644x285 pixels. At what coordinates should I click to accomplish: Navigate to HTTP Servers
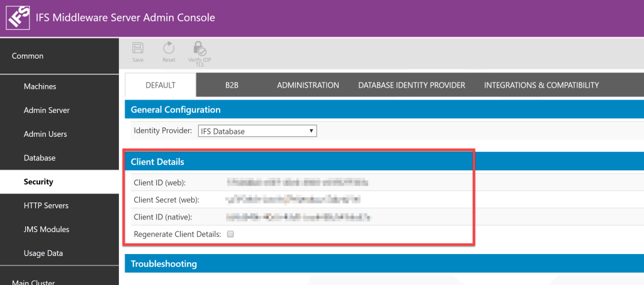46,206
